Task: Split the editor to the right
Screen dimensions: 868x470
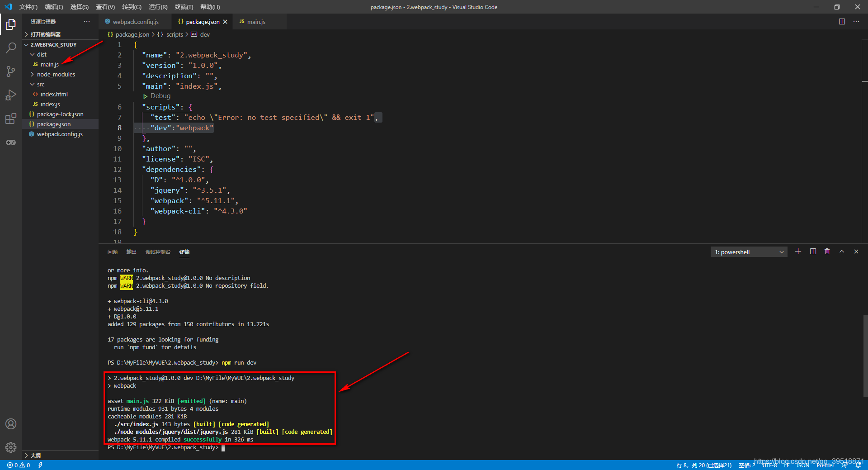Action: [x=842, y=22]
